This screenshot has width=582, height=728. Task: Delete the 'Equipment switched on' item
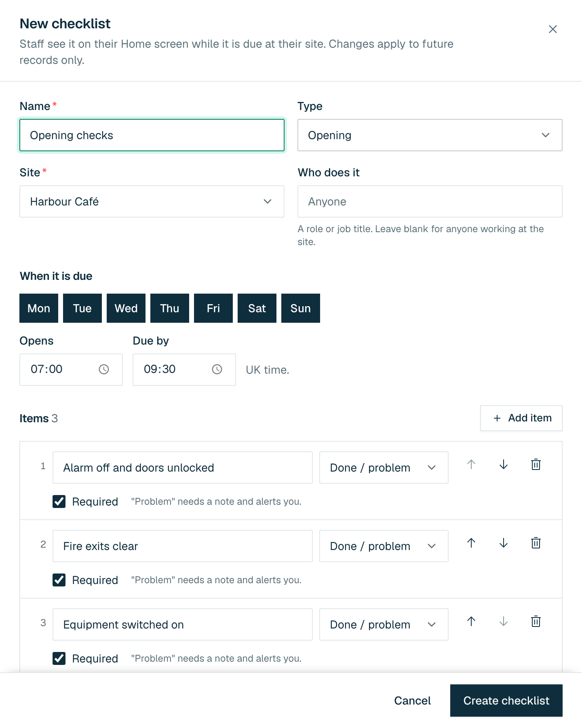(536, 621)
